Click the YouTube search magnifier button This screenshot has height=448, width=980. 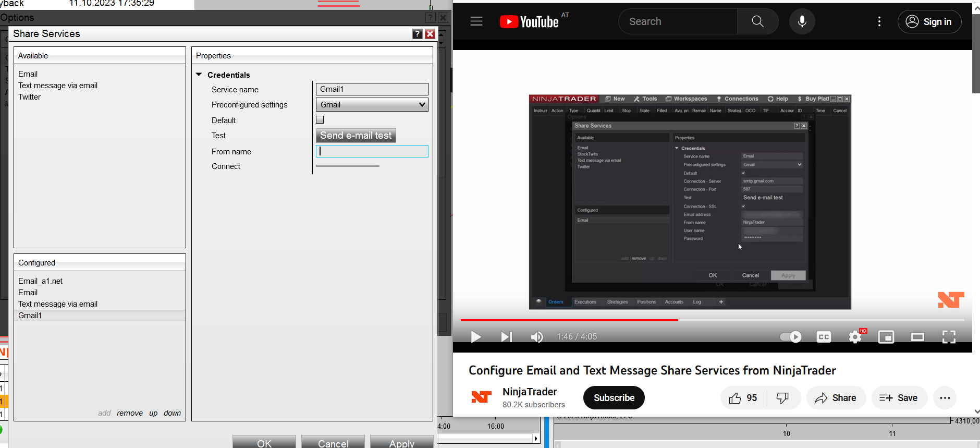757,21
